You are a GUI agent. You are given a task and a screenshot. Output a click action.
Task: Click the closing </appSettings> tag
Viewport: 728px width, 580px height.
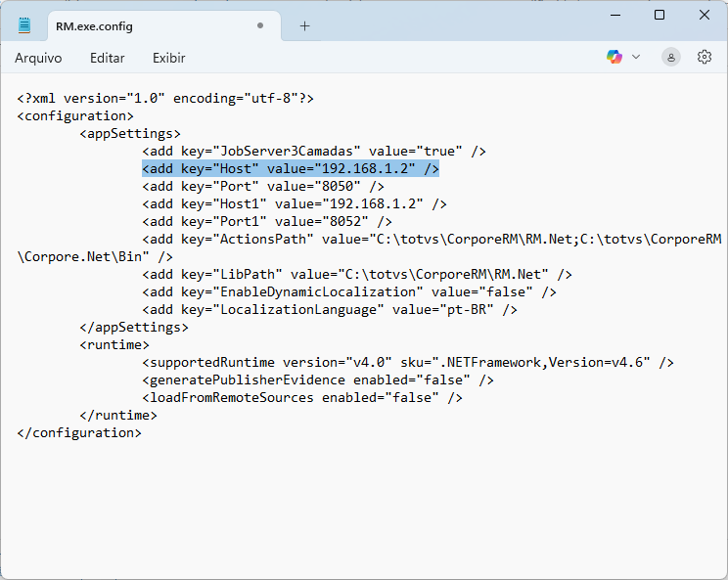pos(134,328)
